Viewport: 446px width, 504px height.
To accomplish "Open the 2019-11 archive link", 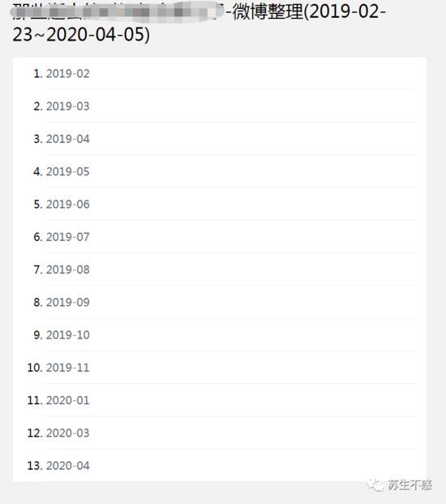I will (x=68, y=368).
